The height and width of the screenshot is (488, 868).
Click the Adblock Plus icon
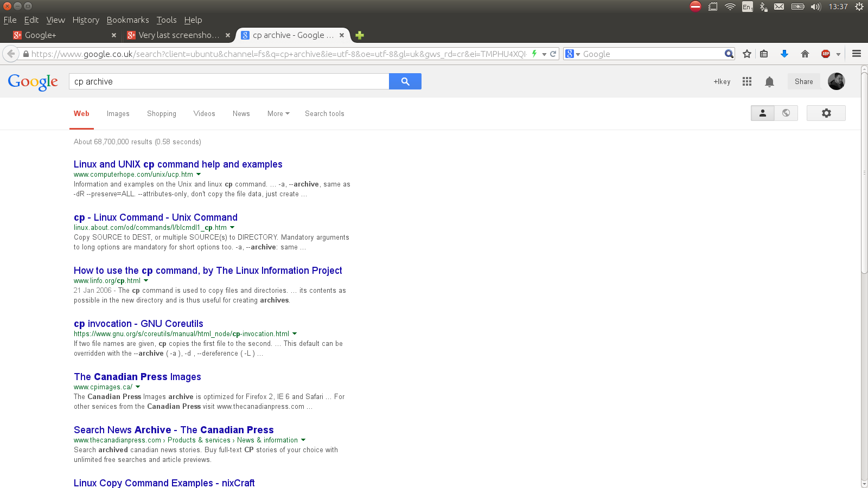coord(826,54)
